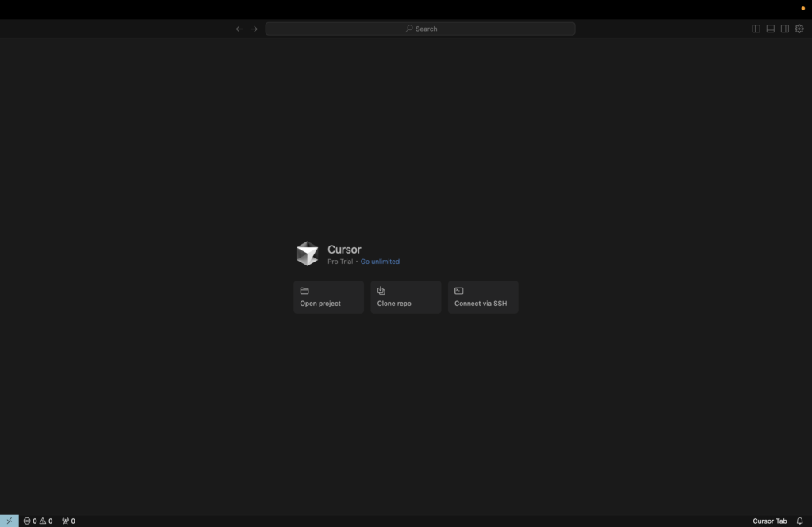Image resolution: width=812 pixels, height=527 pixels.
Task: Toggle the bottom panel layout icon
Action: pyautogui.click(x=771, y=29)
